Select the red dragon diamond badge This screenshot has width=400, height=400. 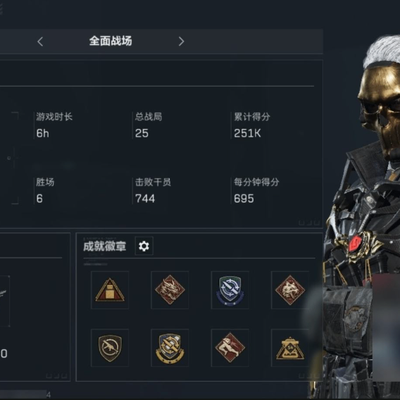(x=170, y=290)
